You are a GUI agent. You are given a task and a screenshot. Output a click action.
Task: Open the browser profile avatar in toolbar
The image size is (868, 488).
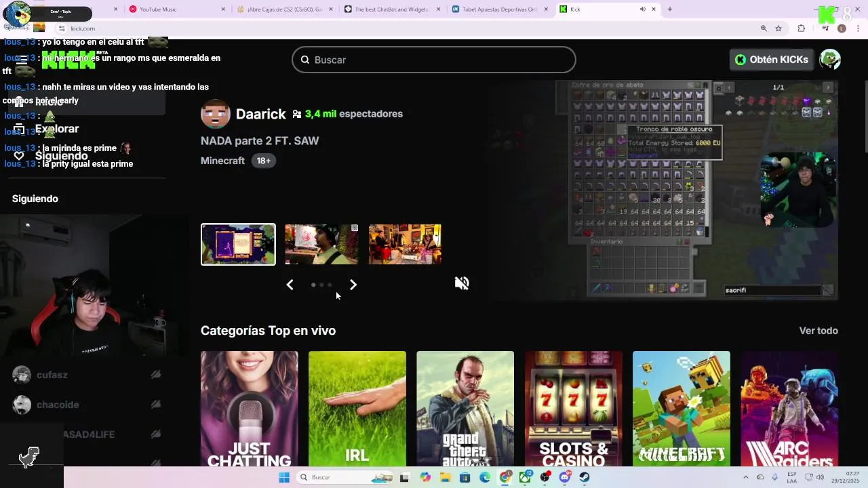click(x=842, y=28)
